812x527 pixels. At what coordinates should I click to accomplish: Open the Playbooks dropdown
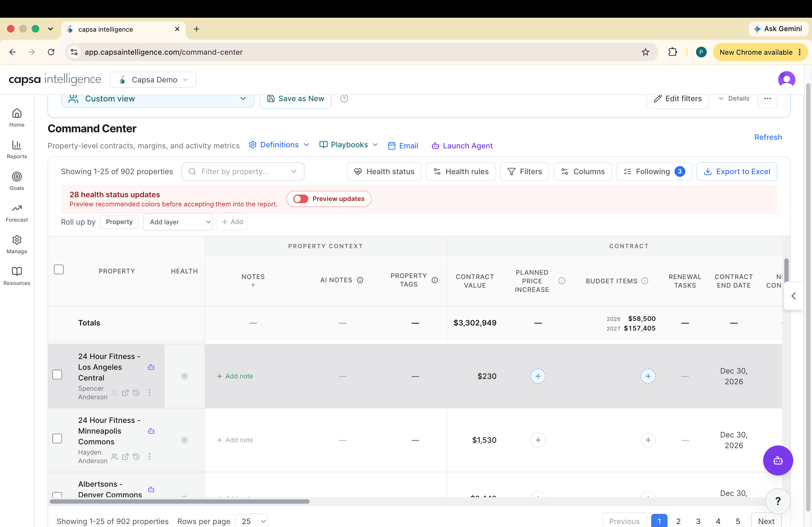348,145
